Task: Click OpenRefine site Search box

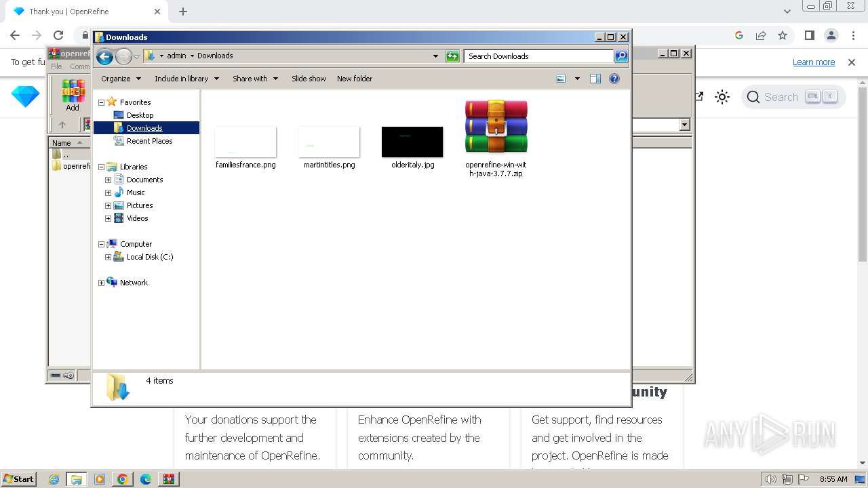Action: [x=793, y=97]
